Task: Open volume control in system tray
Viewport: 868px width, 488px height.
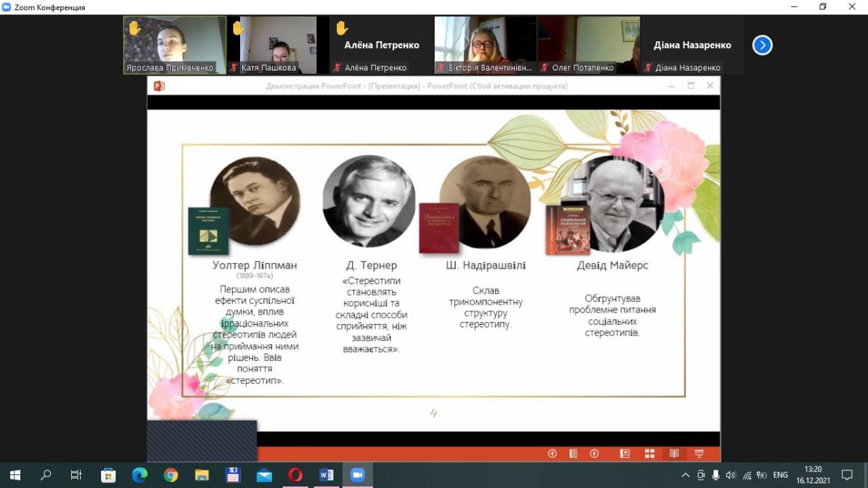Action: 730,475
